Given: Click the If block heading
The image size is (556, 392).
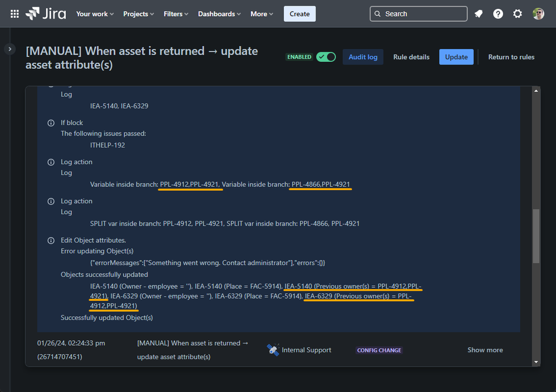Looking at the screenshot, I should pos(72,122).
